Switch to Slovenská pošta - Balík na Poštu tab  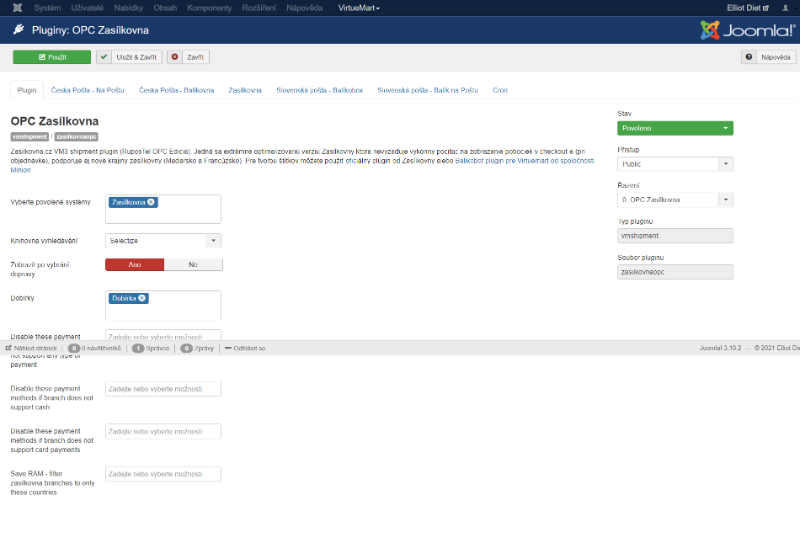click(x=428, y=90)
